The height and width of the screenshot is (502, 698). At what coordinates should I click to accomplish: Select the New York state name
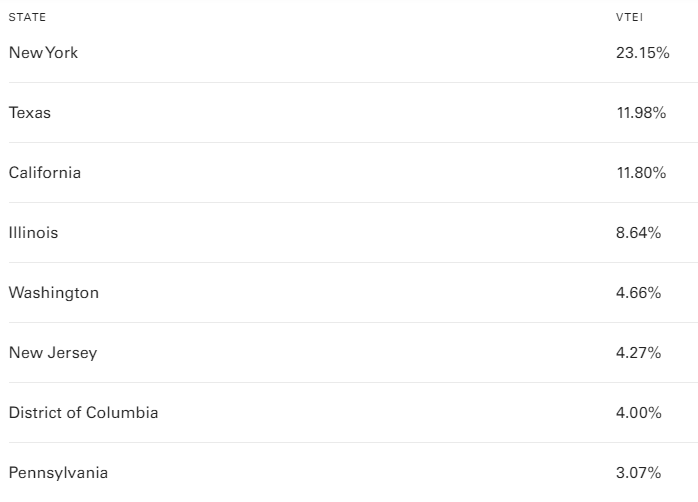[43, 52]
